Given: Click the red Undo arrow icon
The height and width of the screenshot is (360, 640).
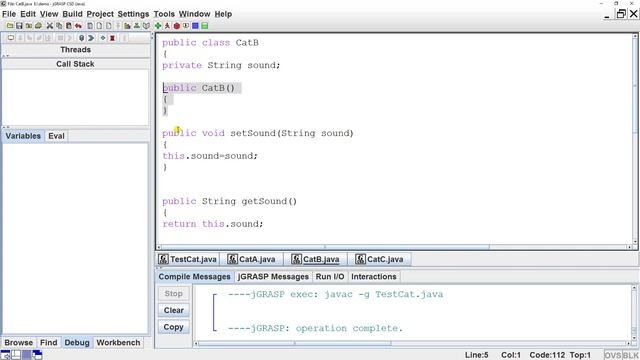Looking at the screenshot, I should [x=78, y=26].
